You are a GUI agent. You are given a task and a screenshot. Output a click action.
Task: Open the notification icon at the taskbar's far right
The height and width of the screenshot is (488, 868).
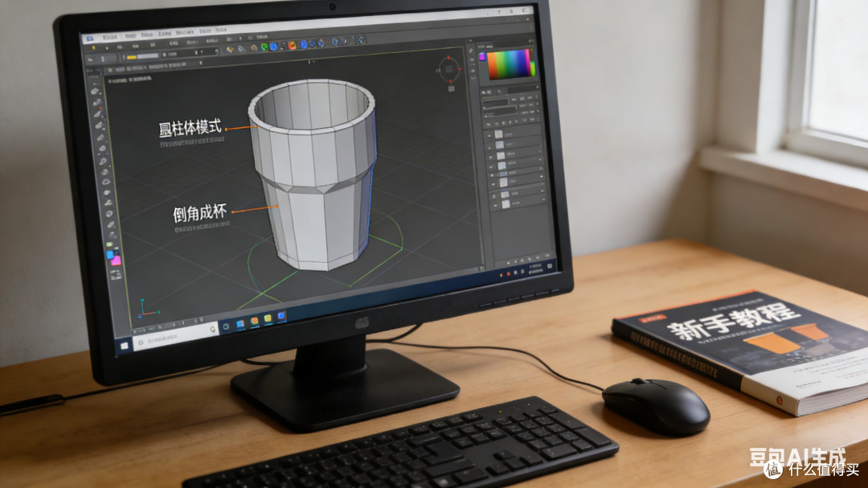pyautogui.click(x=550, y=266)
